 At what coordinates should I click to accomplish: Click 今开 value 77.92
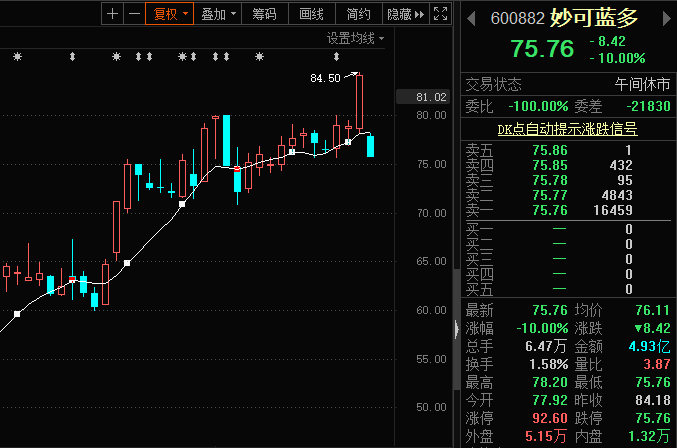[x=550, y=400]
